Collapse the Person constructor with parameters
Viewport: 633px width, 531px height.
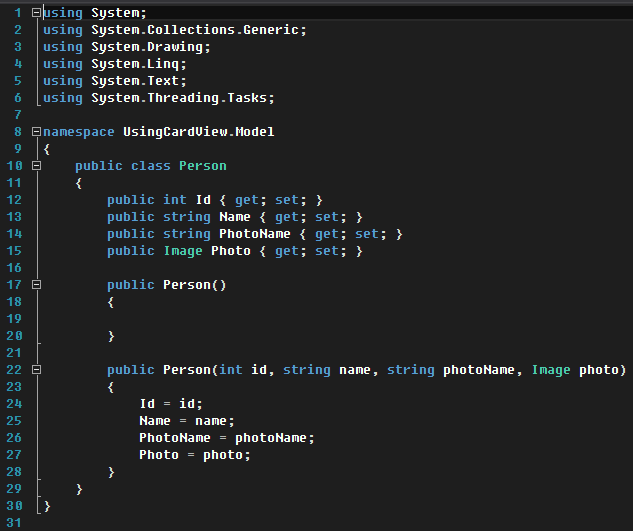37,370
